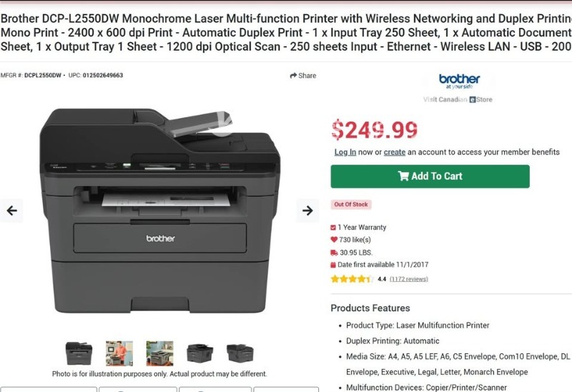572x392 pixels.
Task: Select the third thumbnail of printer on desk
Action: click(x=159, y=353)
